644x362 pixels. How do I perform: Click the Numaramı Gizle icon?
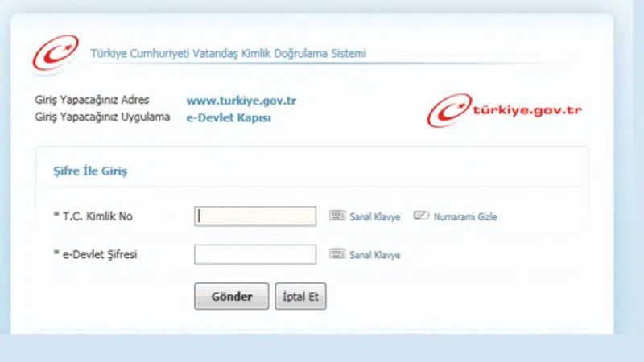(x=422, y=216)
